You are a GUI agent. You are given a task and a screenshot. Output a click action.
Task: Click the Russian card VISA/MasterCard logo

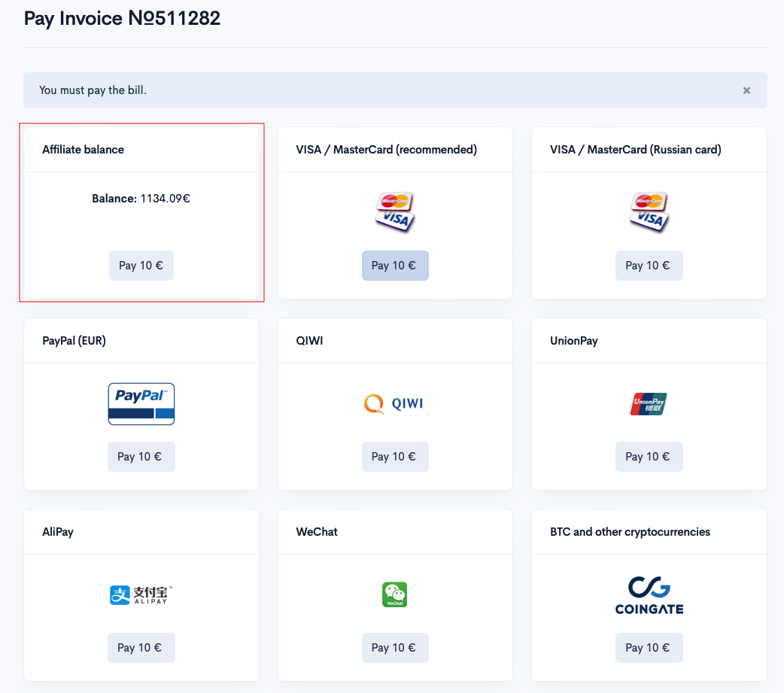click(649, 212)
